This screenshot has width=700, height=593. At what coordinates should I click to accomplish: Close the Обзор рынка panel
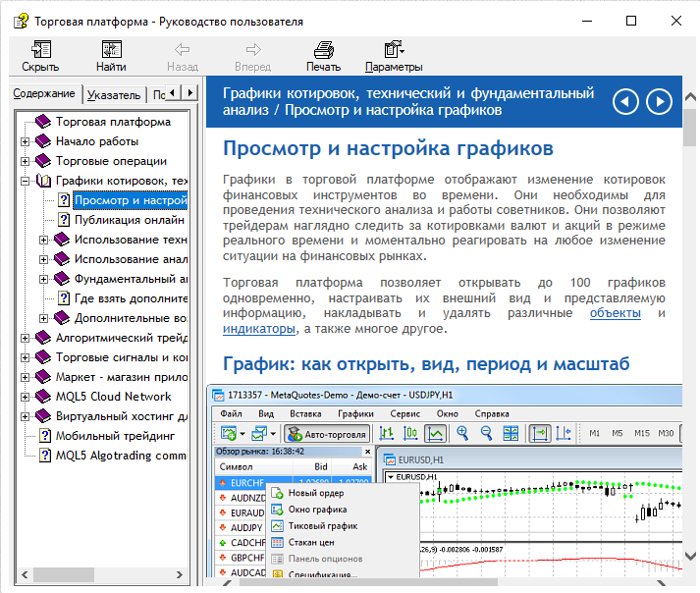click(367, 452)
